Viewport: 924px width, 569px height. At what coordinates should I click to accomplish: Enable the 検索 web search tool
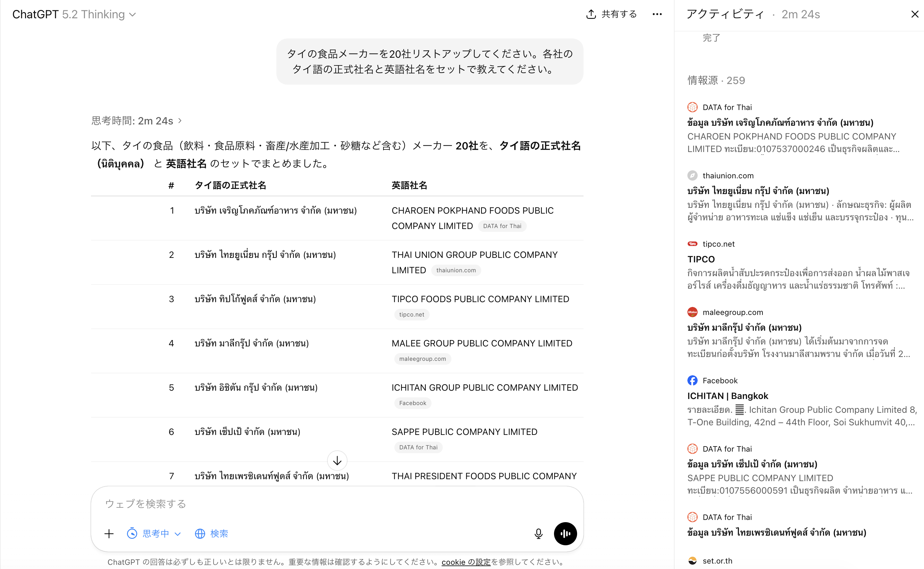(211, 533)
